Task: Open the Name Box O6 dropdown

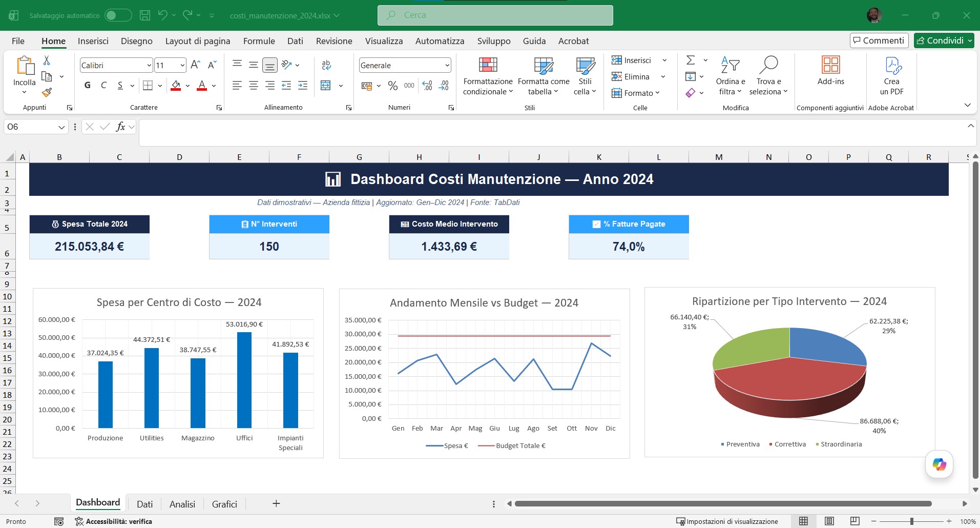Action: (61, 127)
